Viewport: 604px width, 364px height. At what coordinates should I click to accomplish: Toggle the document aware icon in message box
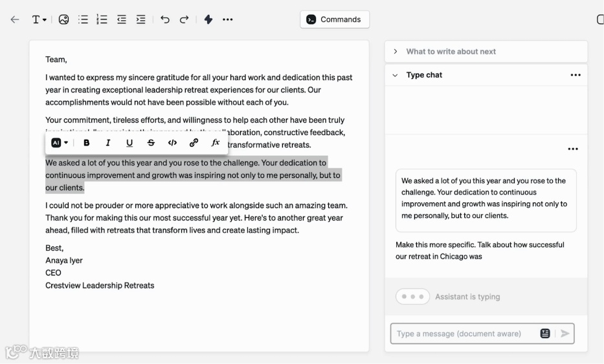(x=544, y=334)
